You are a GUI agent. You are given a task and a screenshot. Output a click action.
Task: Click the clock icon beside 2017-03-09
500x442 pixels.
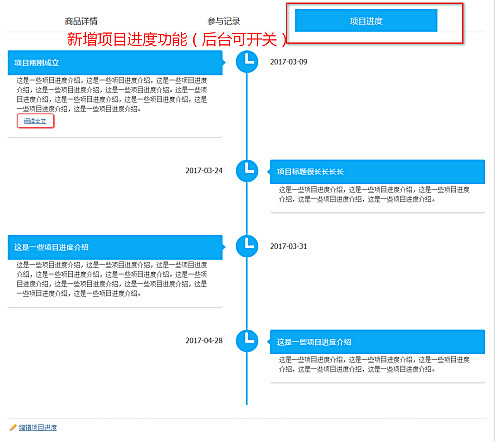click(x=247, y=62)
